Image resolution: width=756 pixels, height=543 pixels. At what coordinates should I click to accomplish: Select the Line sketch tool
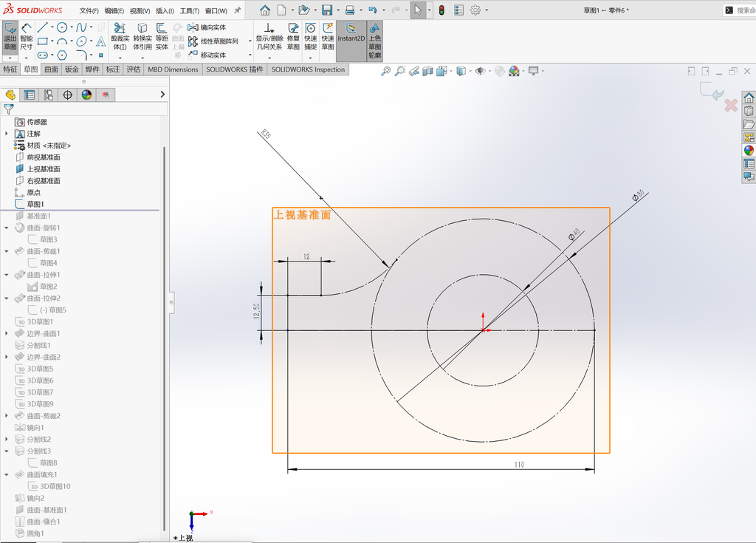click(42, 27)
